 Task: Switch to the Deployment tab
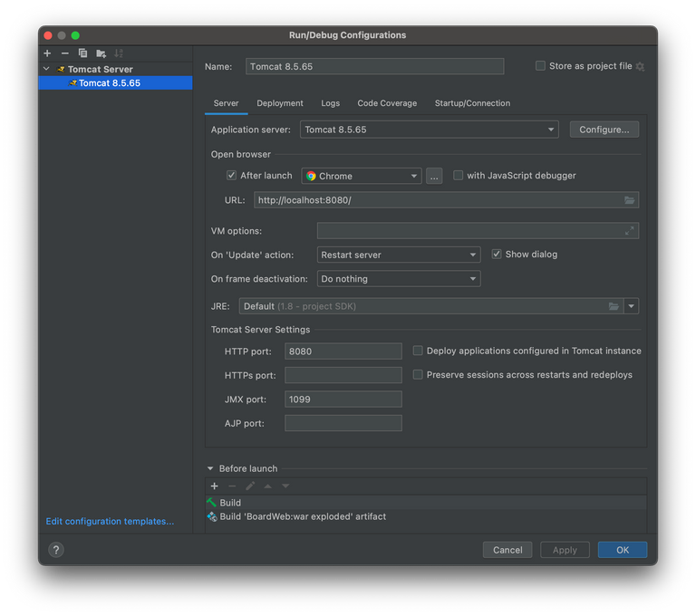280,103
